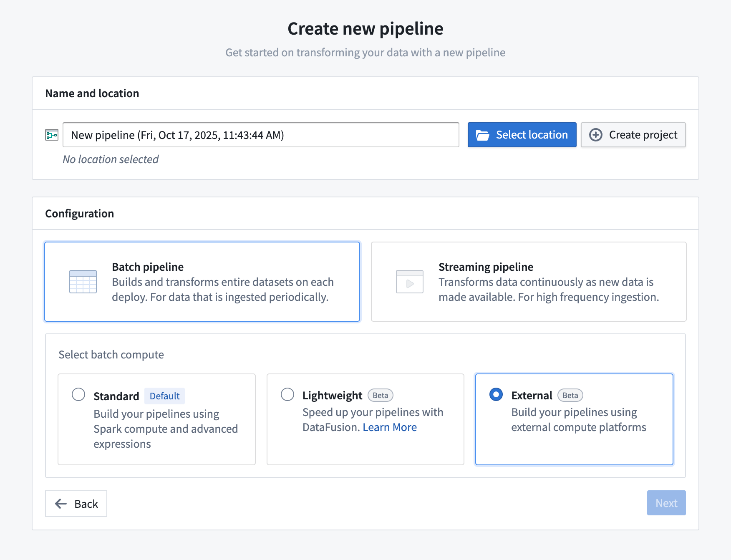731x560 pixels.
Task: Click the Beta badge beside External
Action: point(570,395)
